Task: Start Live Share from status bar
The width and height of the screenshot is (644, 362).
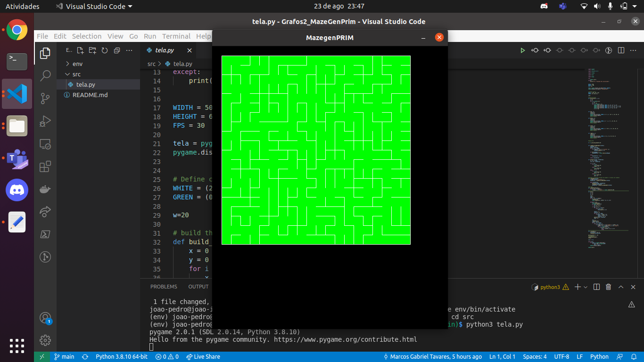Action: (203, 357)
